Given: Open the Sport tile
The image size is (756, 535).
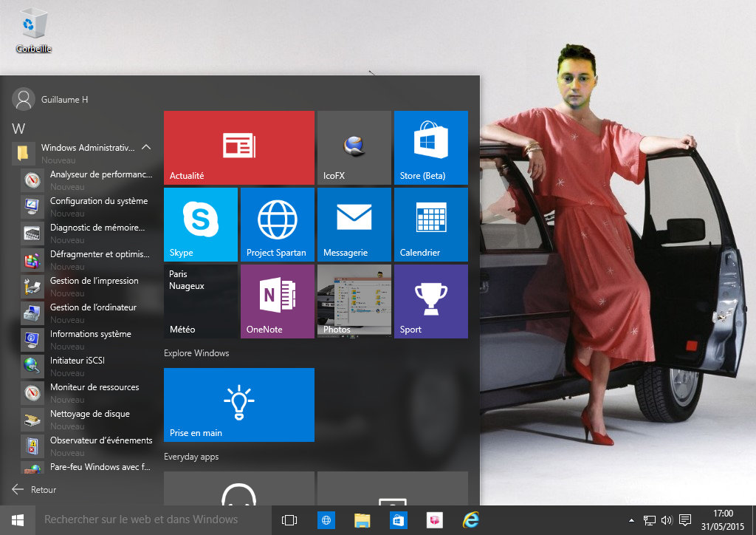Looking at the screenshot, I should click(430, 301).
